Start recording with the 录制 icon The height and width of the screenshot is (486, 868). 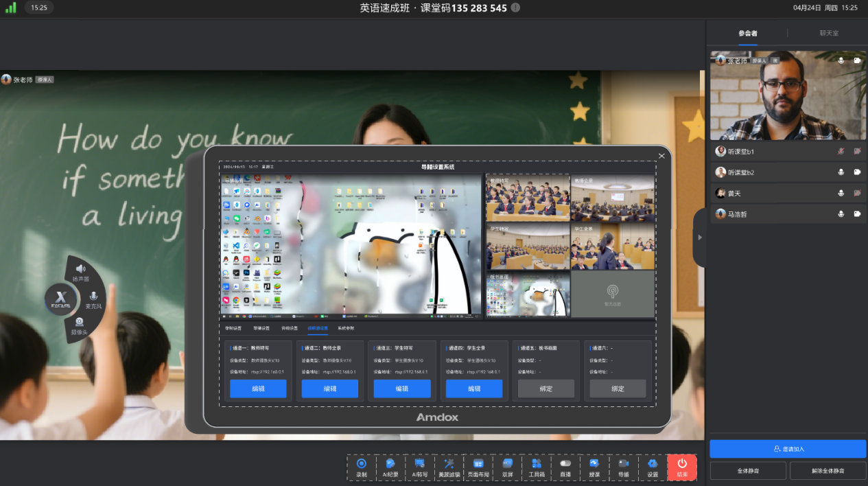point(362,467)
